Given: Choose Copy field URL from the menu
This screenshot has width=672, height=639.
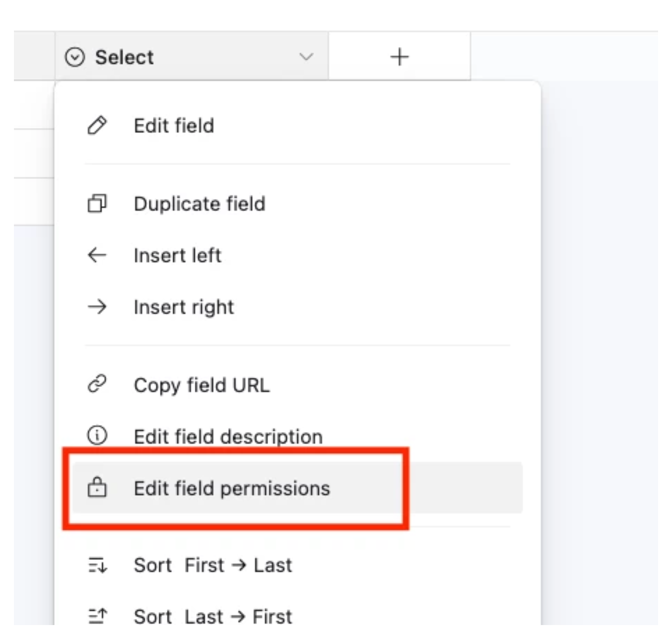Looking at the screenshot, I should click(202, 385).
